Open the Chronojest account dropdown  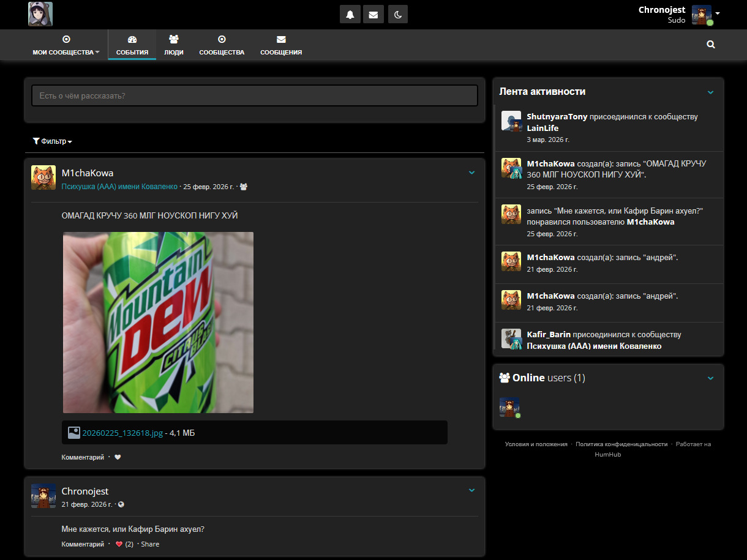click(x=717, y=13)
